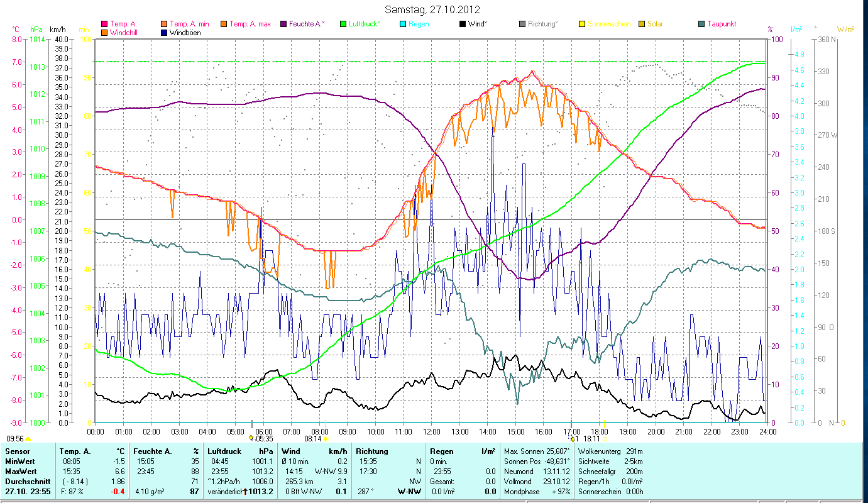The image size is (868, 503).
Task: Click the 'Durchschnitt' row label
Action: (x=26, y=482)
